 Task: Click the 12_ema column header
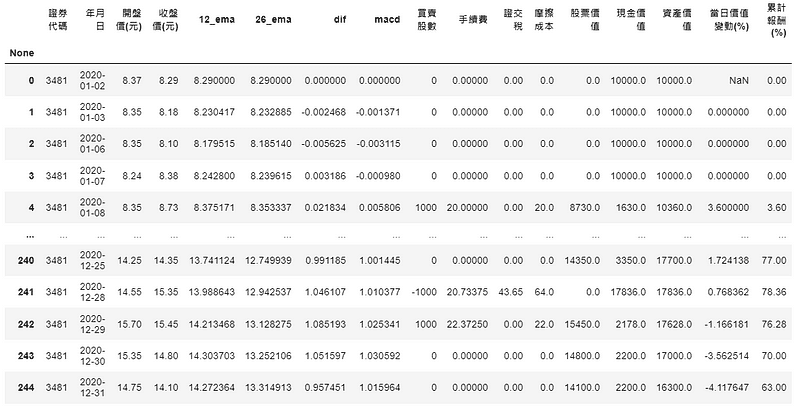218,19
